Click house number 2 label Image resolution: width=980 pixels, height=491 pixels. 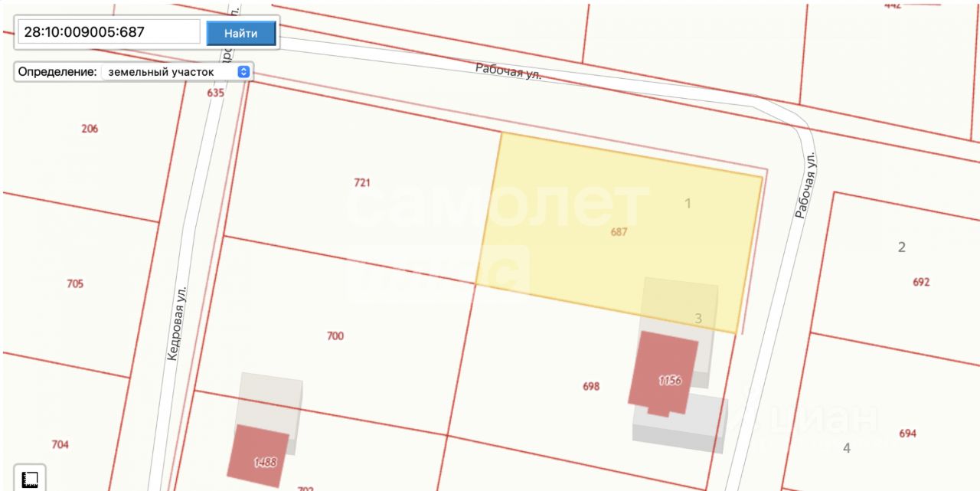pos(901,247)
